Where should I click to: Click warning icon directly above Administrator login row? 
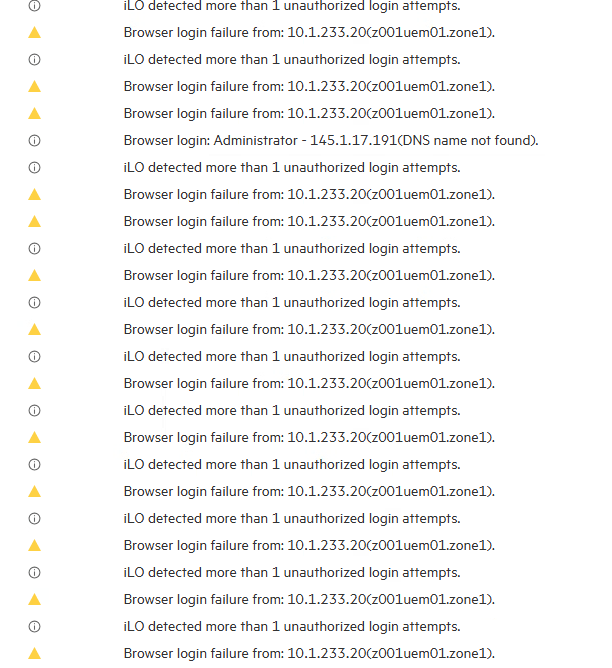pyautogui.click(x=34, y=113)
